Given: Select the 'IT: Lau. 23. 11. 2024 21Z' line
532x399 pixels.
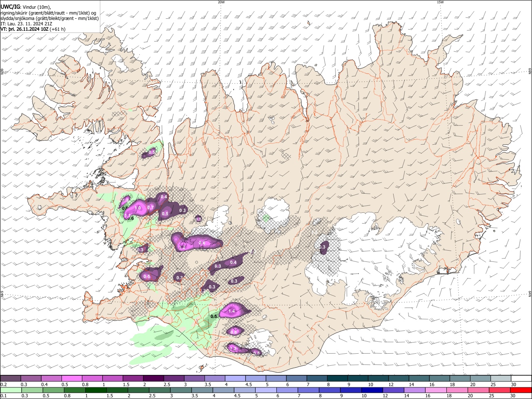Looking at the screenshot, I should [x=26, y=24].
